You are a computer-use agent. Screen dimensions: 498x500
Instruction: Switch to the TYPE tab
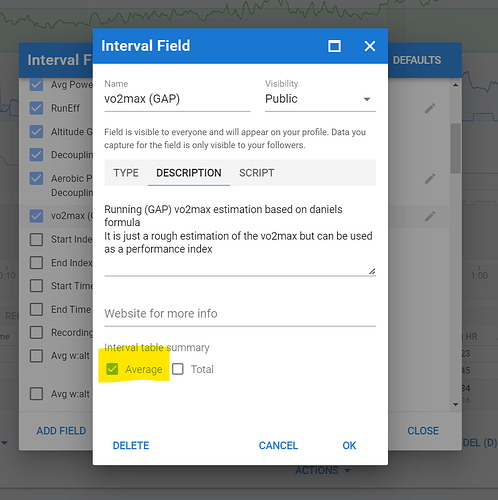click(126, 173)
